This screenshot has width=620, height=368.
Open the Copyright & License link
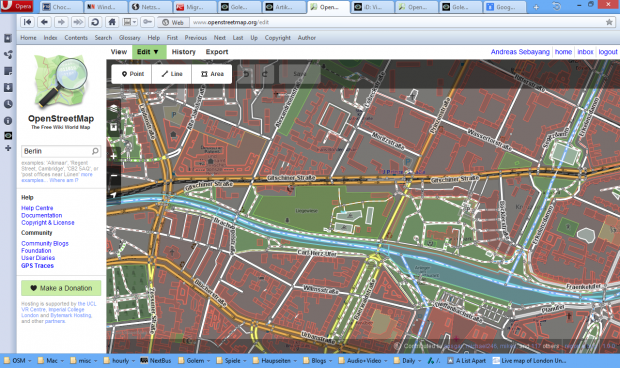coord(48,223)
